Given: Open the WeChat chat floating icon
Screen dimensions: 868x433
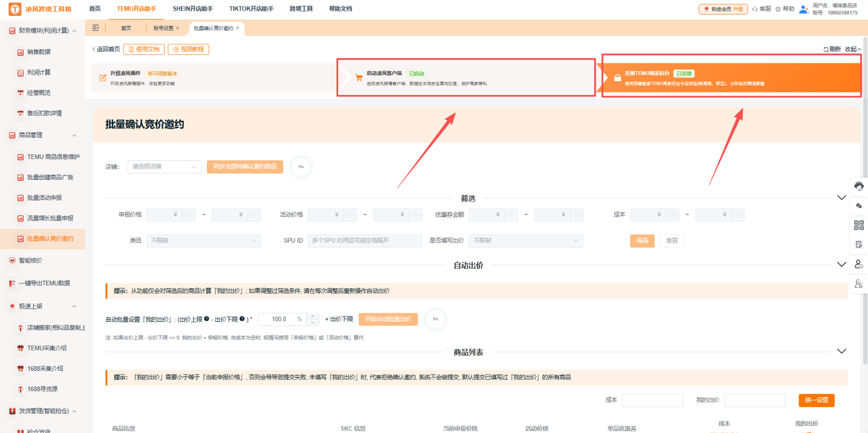Looking at the screenshot, I should pyautogui.click(x=859, y=206).
